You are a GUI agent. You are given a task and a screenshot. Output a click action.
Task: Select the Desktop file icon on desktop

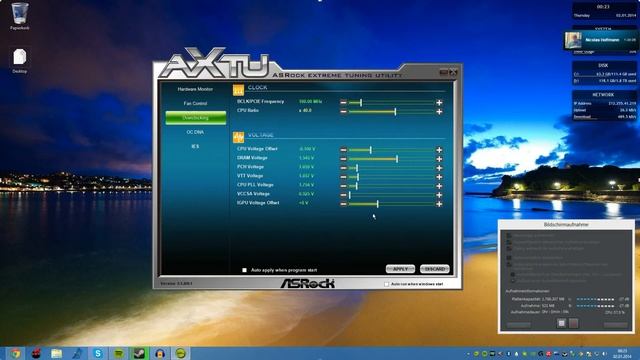[20, 61]
